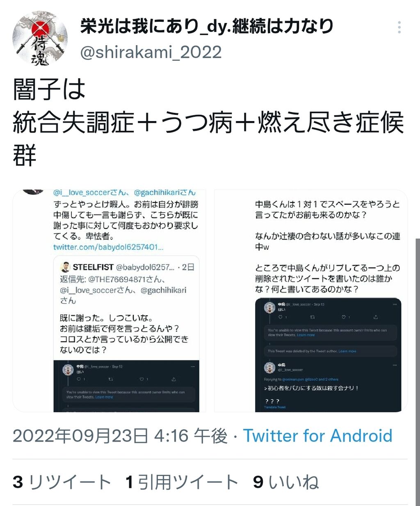View the 9 いいね likes list

286,482
